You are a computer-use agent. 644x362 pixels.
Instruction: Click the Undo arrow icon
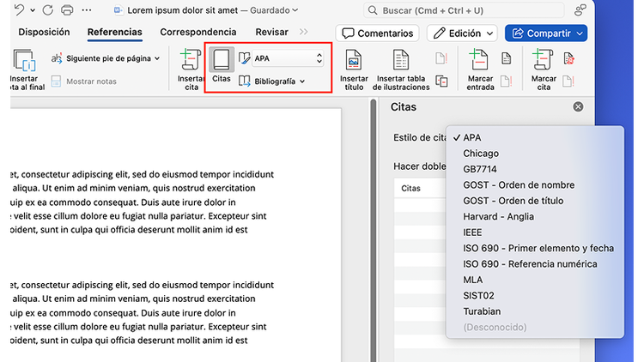pyautogui.click(x=19, y=9)
